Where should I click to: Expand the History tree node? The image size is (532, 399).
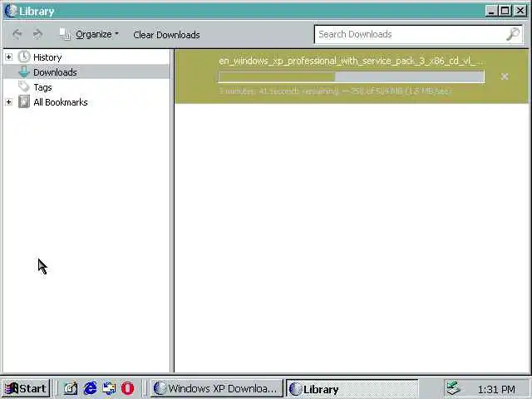(x=9, y=57)
